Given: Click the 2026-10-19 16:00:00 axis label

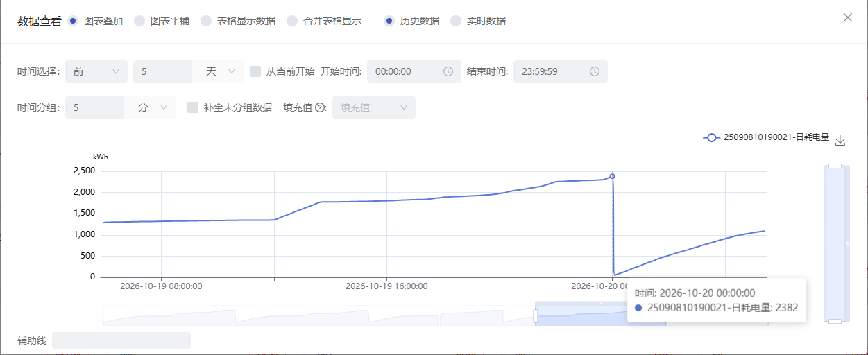Looking at the screenshot, I should tap(386, 286).
